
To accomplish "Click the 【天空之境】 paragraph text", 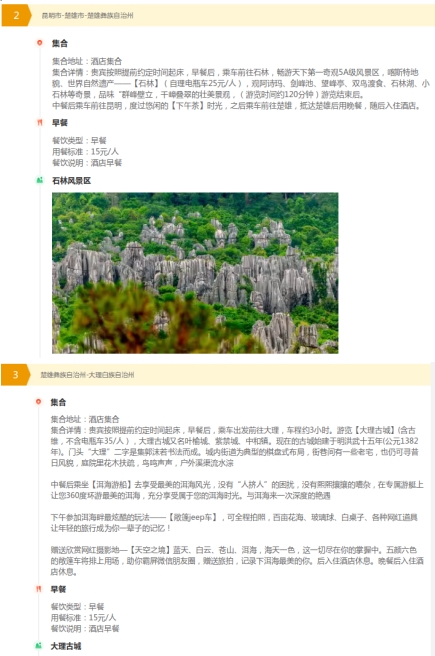I will pos(237,561).
